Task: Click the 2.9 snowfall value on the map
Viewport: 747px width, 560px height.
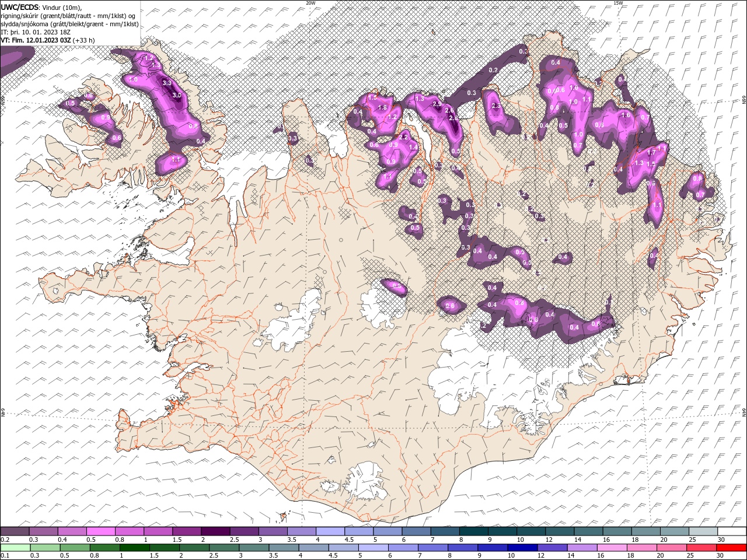Action: tap(438, 104)
